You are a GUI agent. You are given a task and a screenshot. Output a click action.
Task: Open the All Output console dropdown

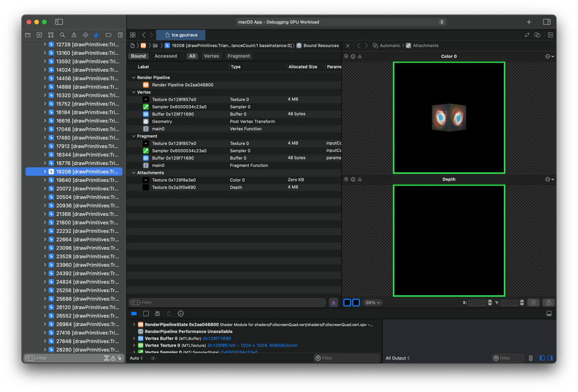pos(397,358)
